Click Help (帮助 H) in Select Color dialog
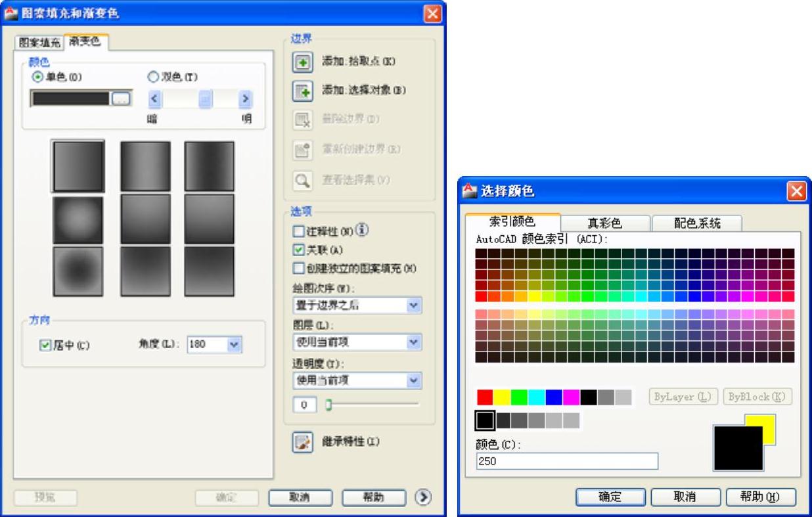812x517 pixels. pos(761,497)
